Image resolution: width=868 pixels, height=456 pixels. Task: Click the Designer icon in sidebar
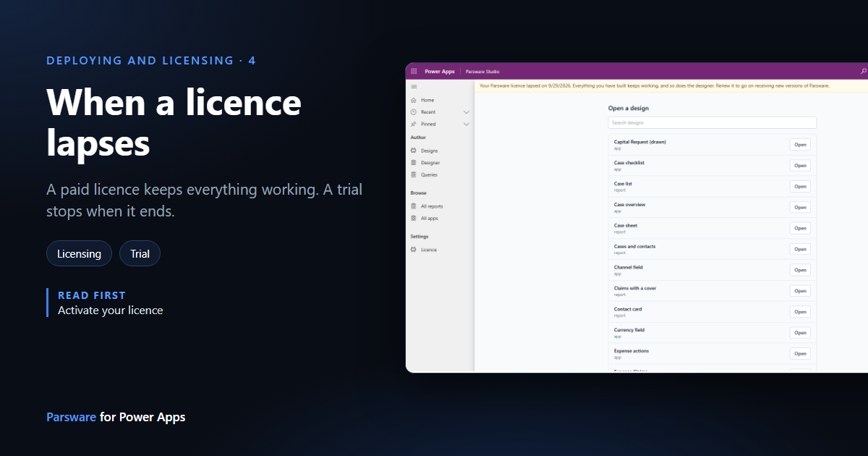413,163
